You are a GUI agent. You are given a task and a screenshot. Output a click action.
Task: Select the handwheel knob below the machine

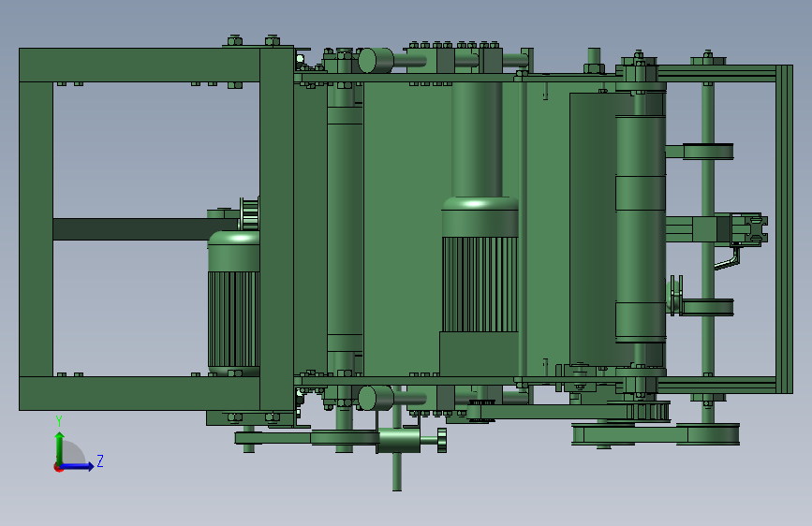pyautogui.click(x=442, y=440)
